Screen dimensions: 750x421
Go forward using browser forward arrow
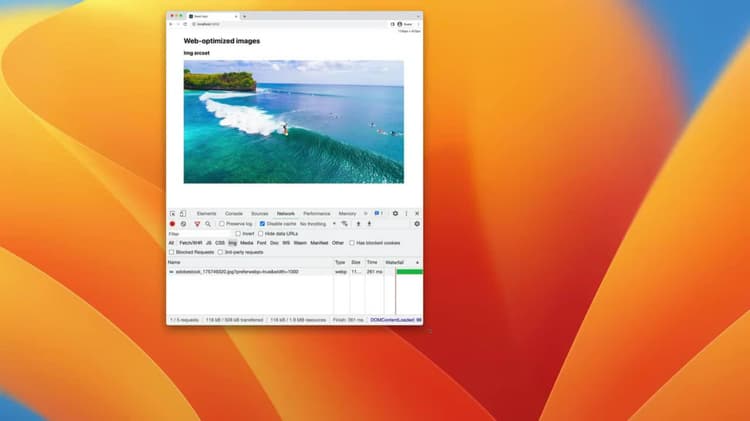click(x=178, y=24)
